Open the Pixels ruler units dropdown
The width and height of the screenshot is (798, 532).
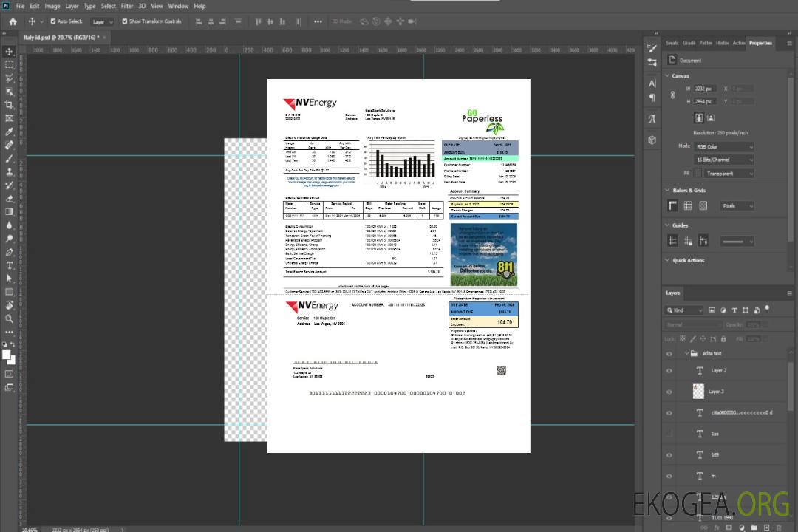click(737, 205)
